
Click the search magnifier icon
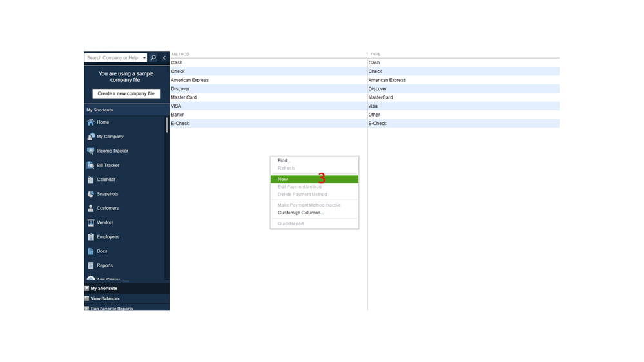click(x=153, y=58)
